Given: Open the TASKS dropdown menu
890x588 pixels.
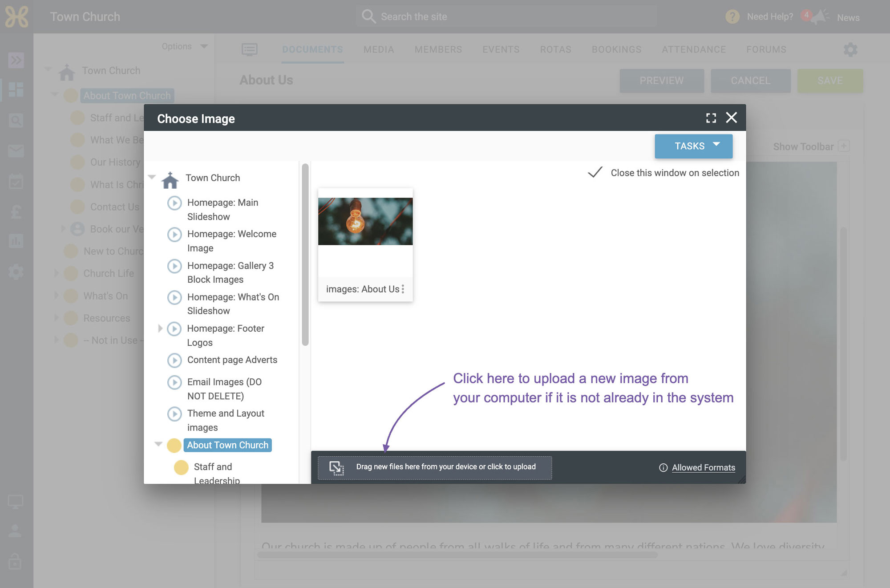Looking at the screenshot, I should [693, 146].
